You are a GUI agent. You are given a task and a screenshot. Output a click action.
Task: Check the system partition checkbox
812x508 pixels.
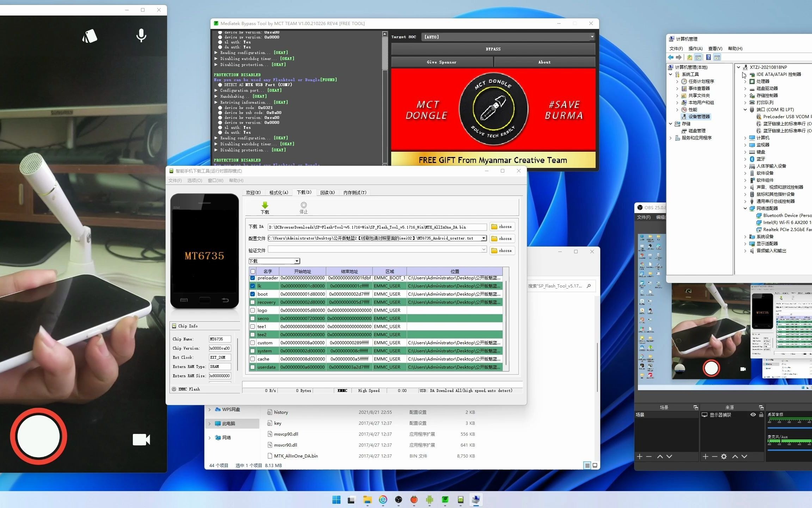(253, 351)
